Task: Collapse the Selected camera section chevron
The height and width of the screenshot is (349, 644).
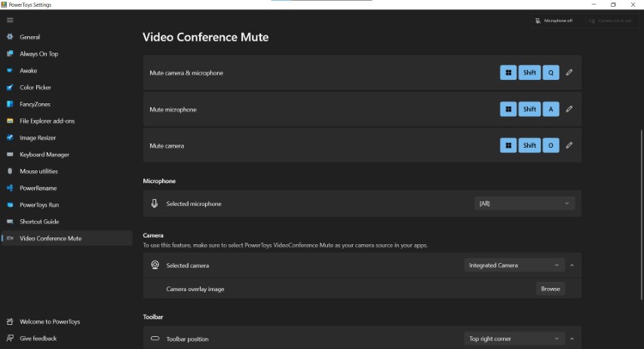Action: pos(572,265)
